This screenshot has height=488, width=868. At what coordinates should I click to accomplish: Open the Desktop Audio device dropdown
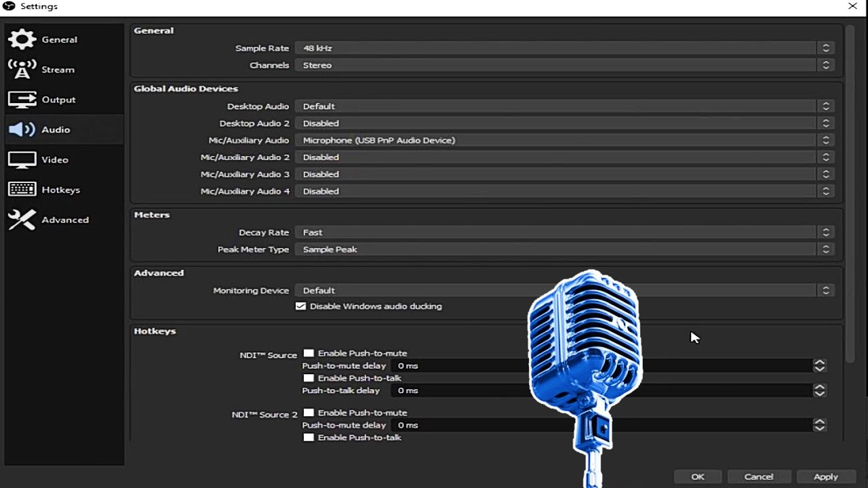tap(564, 106)
